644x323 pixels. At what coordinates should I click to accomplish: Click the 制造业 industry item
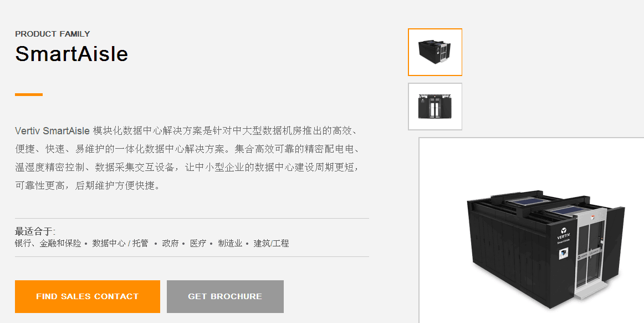(x=230, y=243)
